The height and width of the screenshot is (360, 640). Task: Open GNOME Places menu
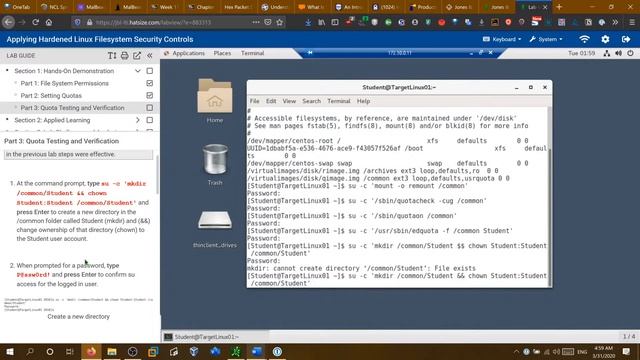click(x=222, y=53)
